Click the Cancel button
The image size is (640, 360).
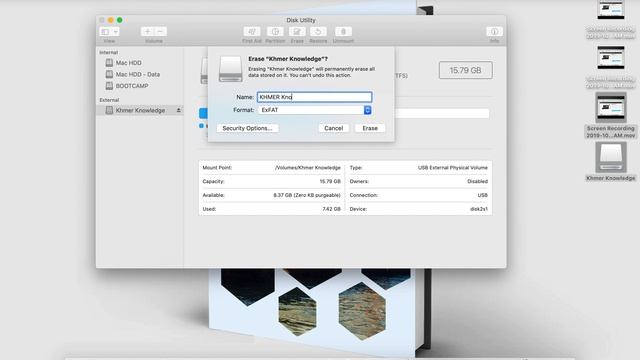333,128
